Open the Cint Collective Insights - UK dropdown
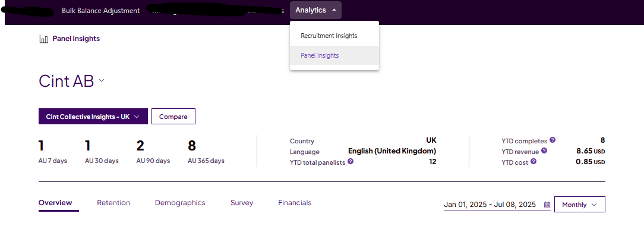Viewport: 644px width, 229px height. pyautogui.click(x=93, y=117)
